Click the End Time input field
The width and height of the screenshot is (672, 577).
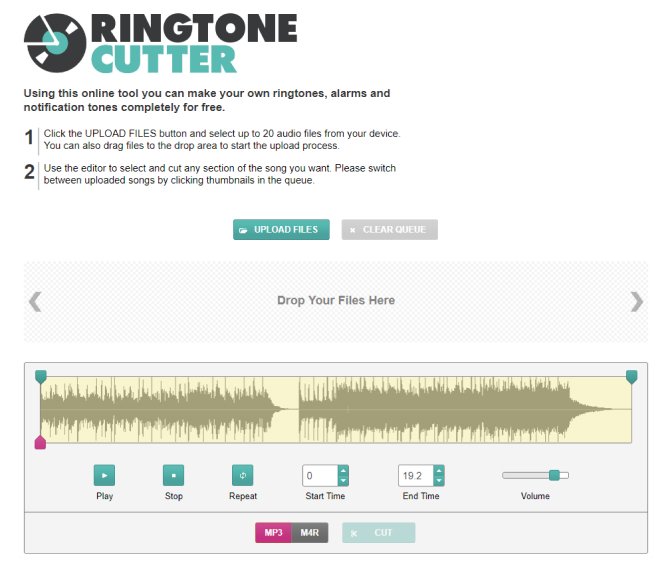point(416,475)
